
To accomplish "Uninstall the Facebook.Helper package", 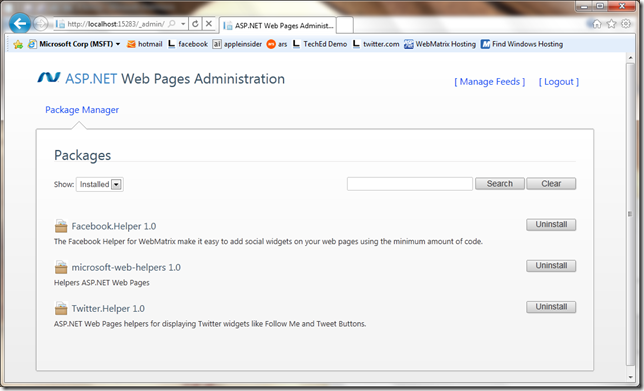I will click(551, 225).
